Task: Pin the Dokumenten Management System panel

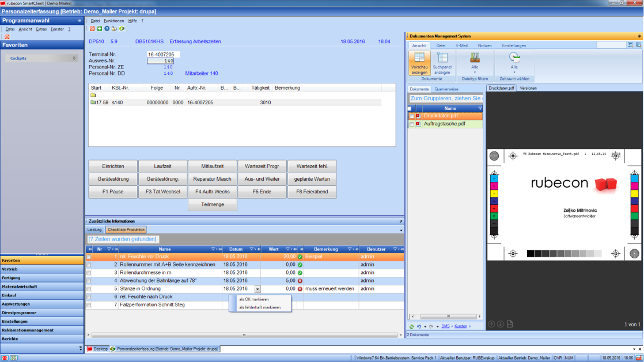Action: (639, 36)
